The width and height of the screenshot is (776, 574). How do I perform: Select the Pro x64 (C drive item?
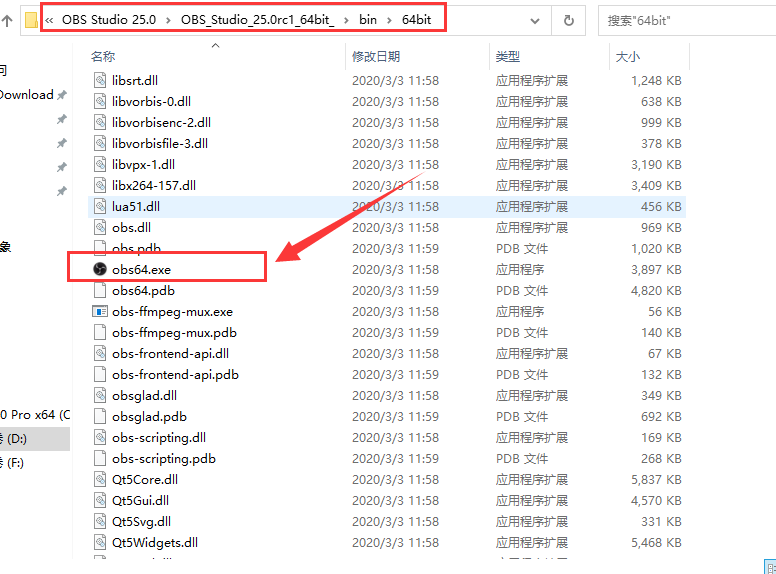pyautogui.click(x=35, y=415)
